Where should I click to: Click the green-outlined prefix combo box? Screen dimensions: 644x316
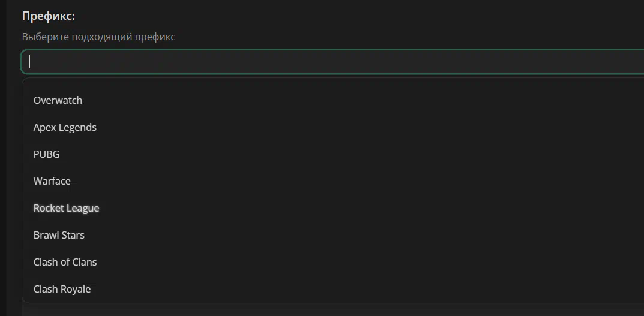click(333, 62)
